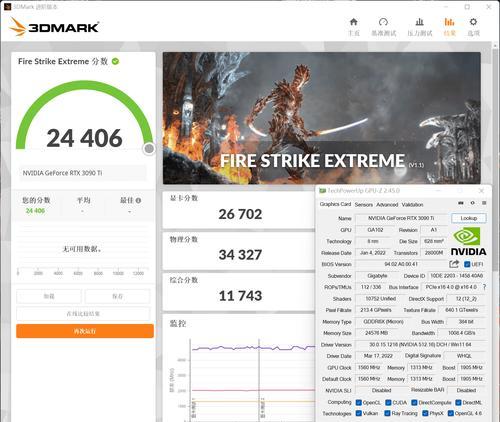Click the Bus Interface field PCIe x16 4.0
500x422 pixels.
click(x=451, y=287)
